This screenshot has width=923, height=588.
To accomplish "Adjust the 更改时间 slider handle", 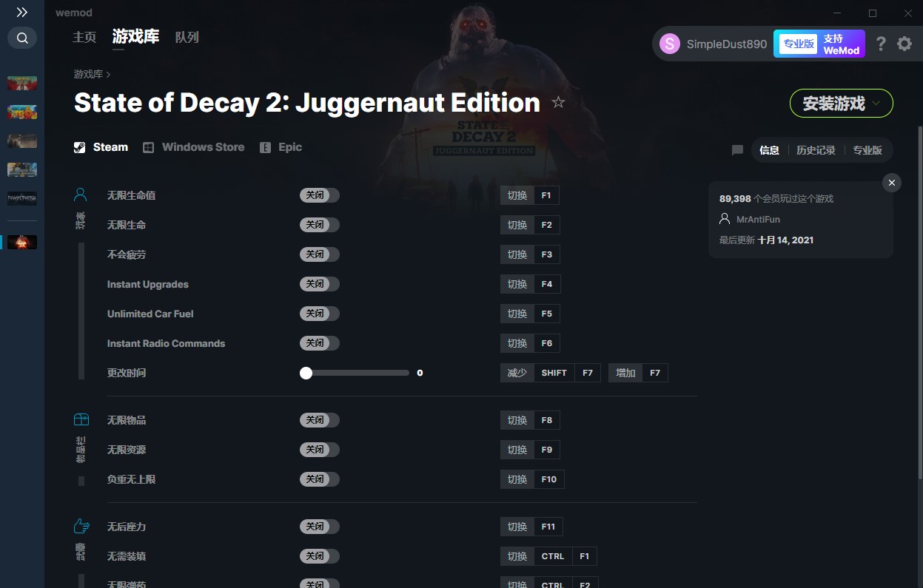I will pyautogui.click(x=306, y=373).
